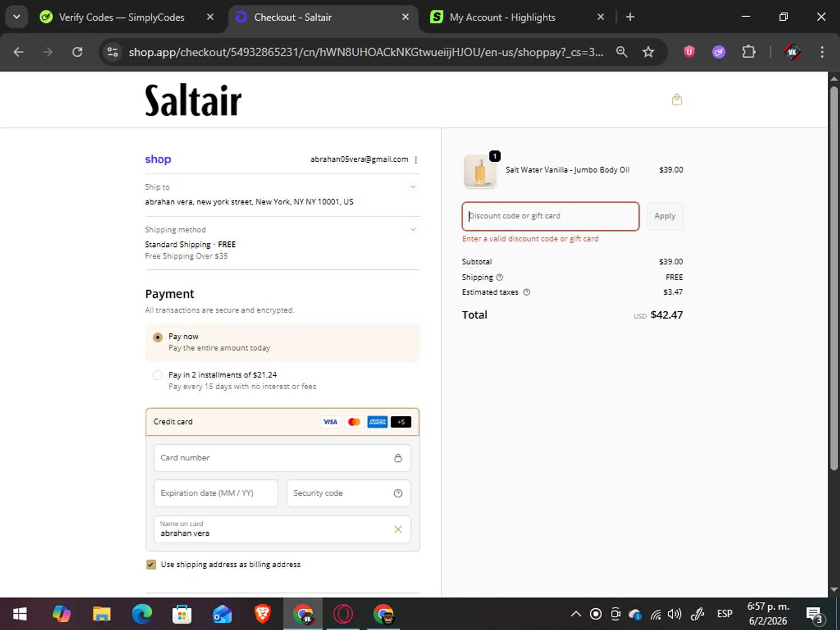Open account options menu beside email
This screenshot has height=630, width=840.
click(416, 160)
